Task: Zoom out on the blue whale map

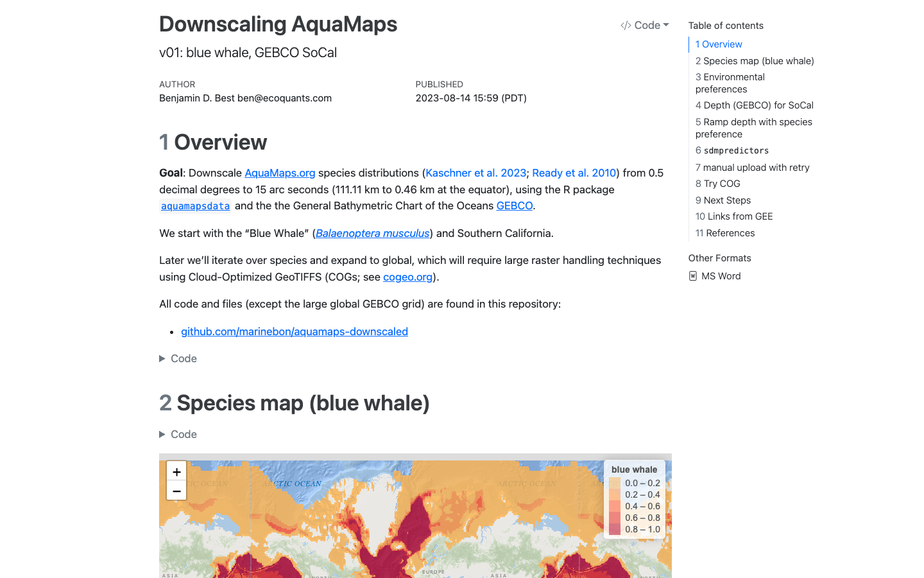Action: click(x=176, y=491)
